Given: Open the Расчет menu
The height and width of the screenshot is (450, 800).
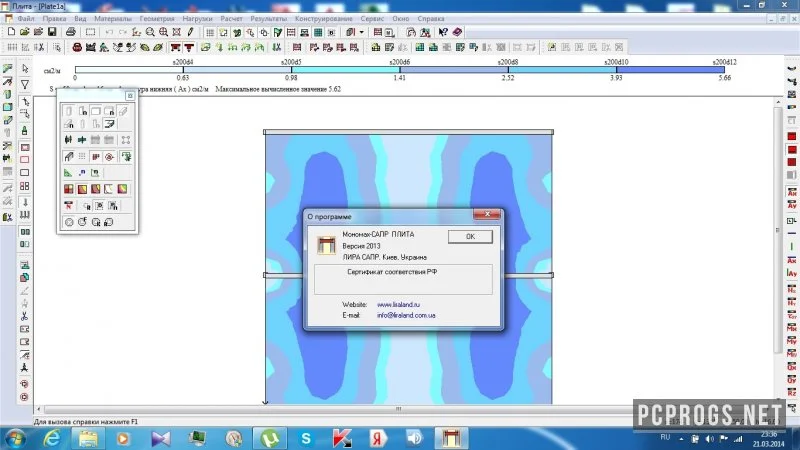Looking at the screenshot, I should (x=231, y=18).
